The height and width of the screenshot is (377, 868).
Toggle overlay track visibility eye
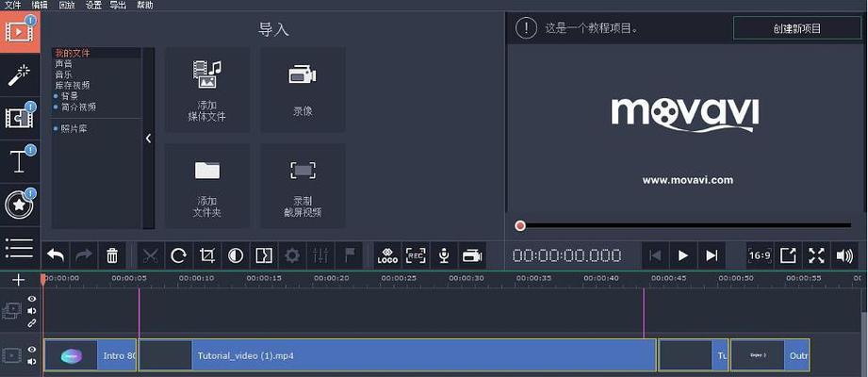(x=31, y=299)
